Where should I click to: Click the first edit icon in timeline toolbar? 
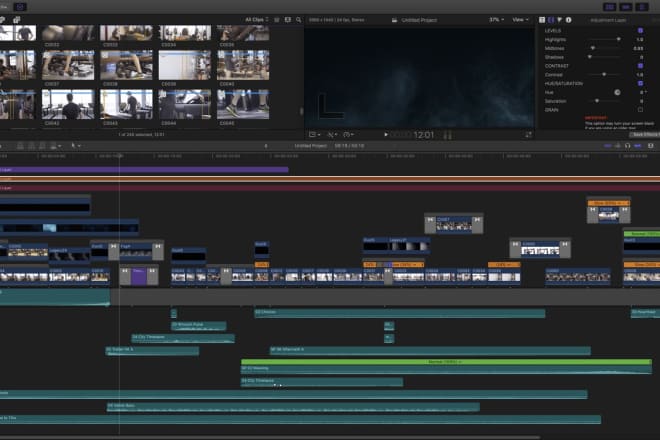pyautogui.click(x=20, y=146)
